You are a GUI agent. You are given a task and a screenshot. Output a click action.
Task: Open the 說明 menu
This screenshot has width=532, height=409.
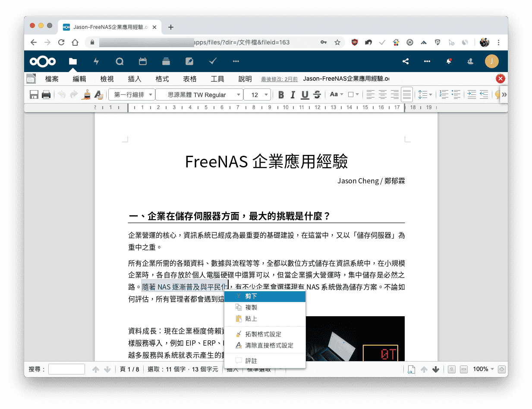[x=245, y=79]
